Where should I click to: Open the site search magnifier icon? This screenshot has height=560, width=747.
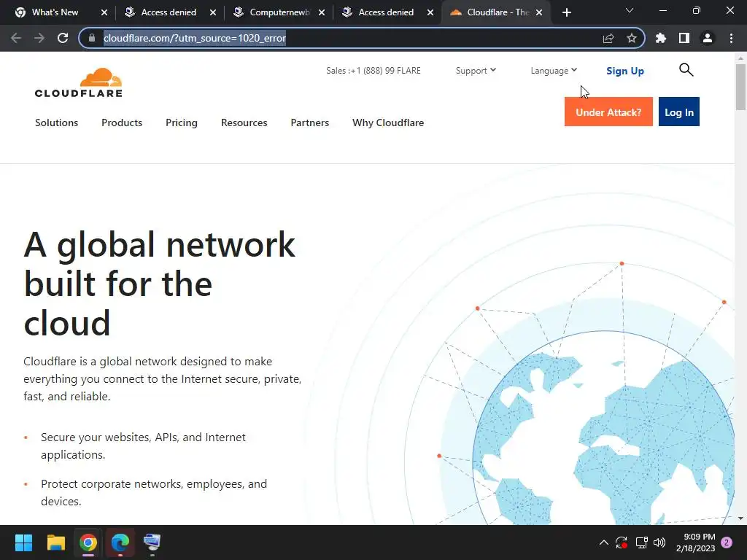686,70
